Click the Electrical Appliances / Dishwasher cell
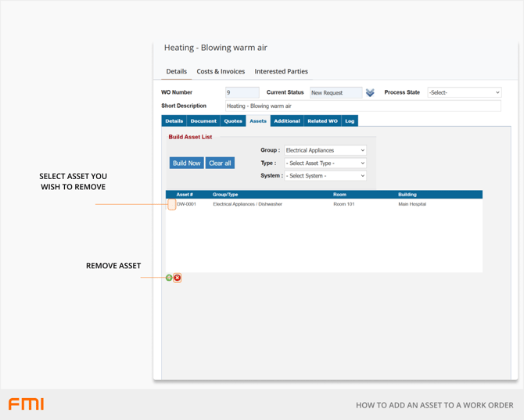Screen dimensions: 524x420 pos(248,204)
